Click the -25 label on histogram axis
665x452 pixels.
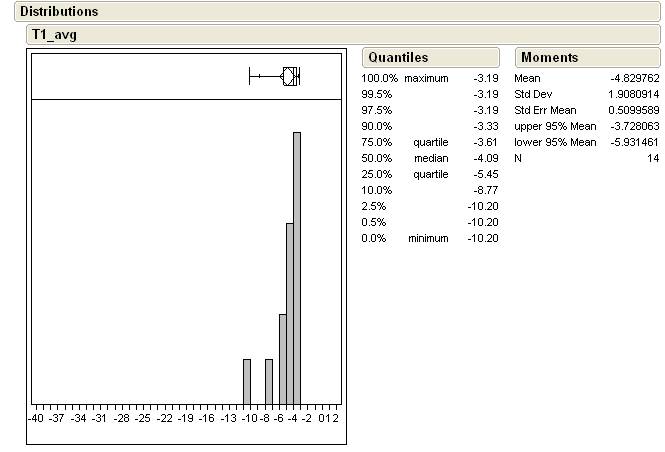point(143,418)
